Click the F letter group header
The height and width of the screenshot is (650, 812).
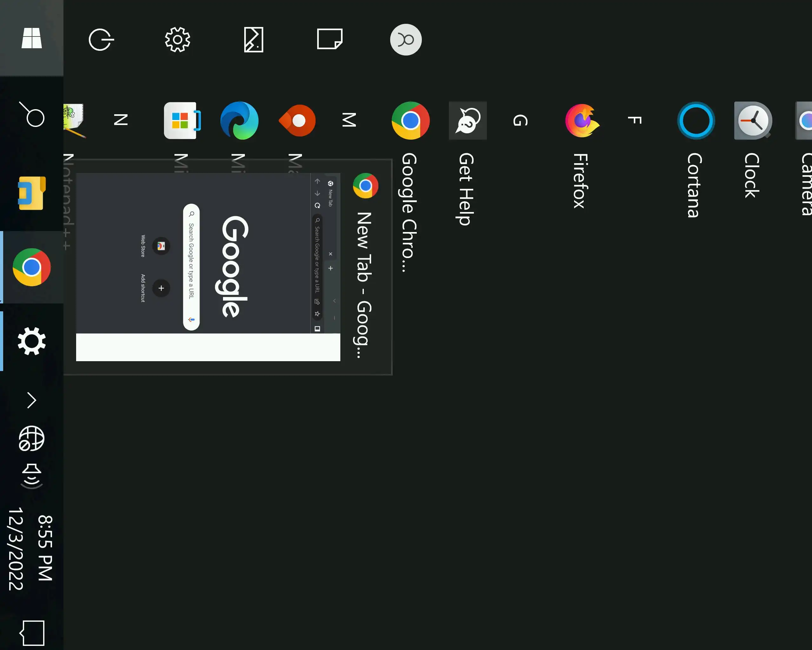tap(635, 121)
